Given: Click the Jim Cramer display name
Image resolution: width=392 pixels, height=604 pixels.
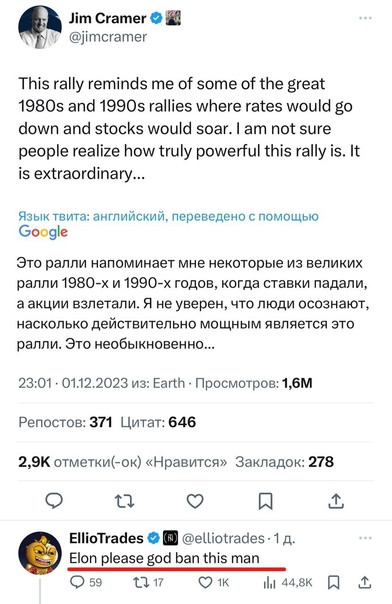Looking at the screenshot, I should (x=107, y=18).
